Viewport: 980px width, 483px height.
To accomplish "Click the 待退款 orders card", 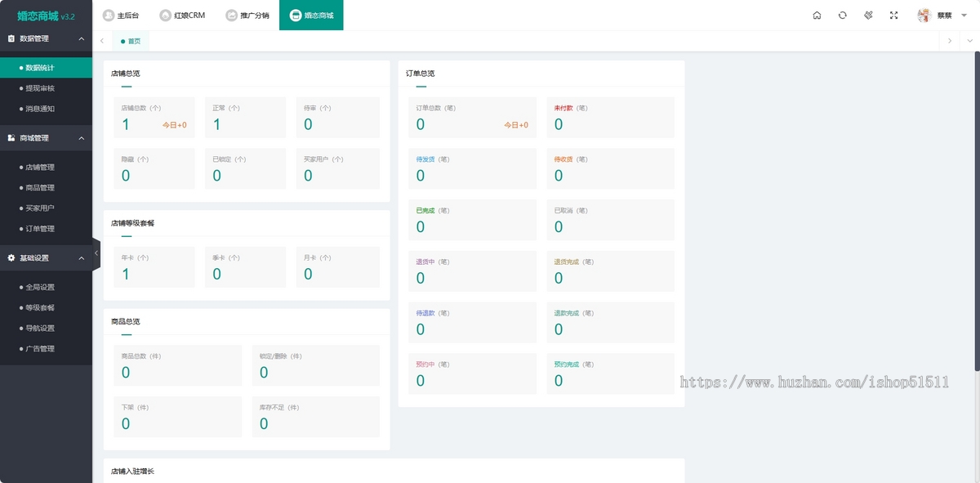I will tap(472, 322).
